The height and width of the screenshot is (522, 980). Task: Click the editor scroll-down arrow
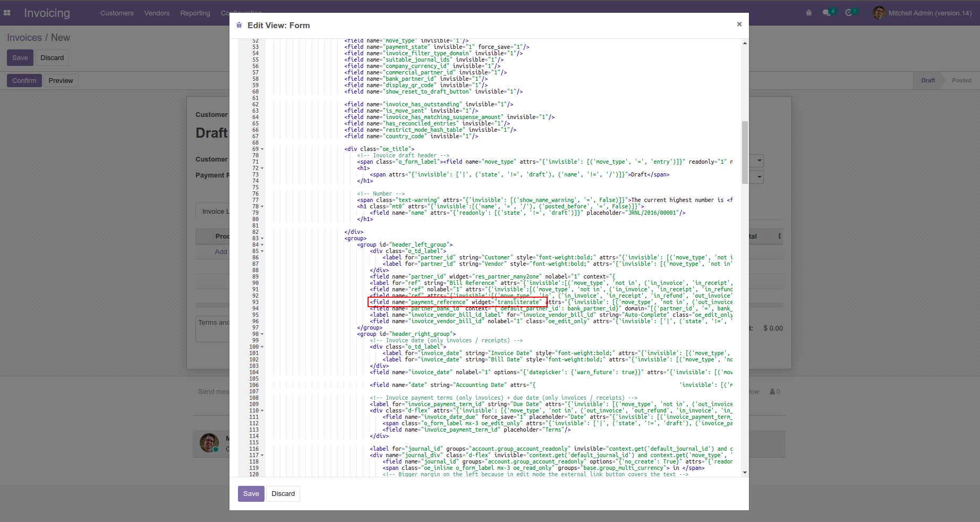tap(745, 473)
